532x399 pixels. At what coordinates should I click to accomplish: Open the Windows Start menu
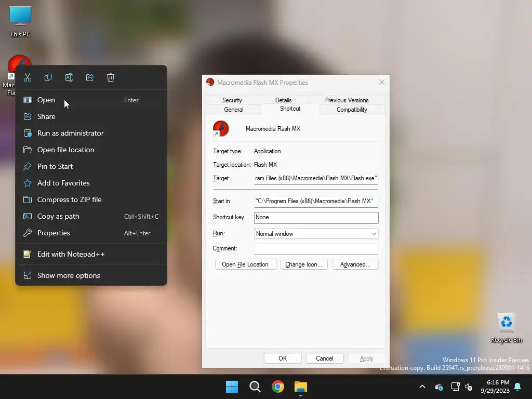(x=232, y=387)
